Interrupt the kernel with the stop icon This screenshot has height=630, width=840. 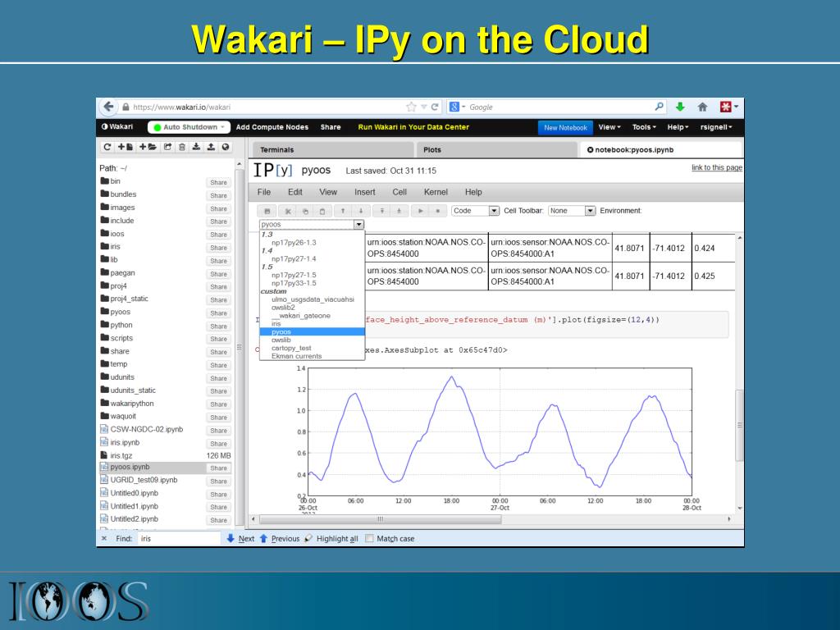pos(438,211)
